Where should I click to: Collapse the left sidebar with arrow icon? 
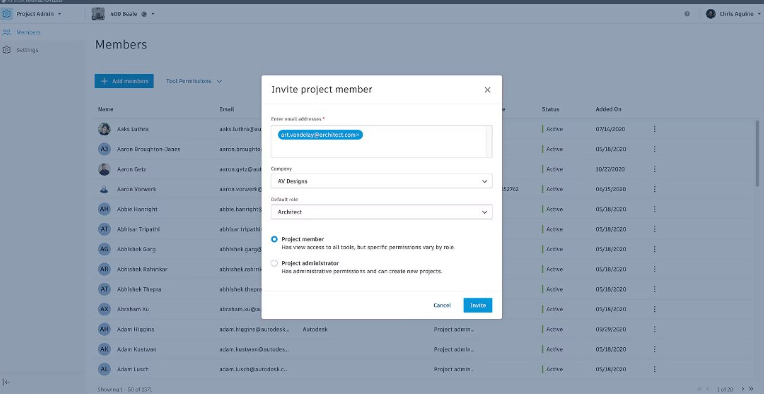7,382
